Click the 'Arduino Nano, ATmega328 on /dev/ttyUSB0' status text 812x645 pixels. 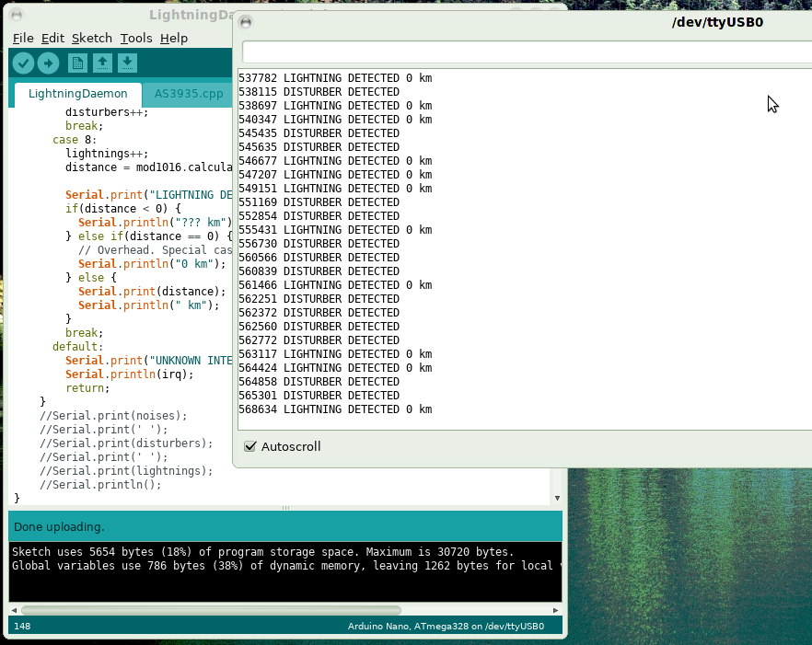point(446,627)
